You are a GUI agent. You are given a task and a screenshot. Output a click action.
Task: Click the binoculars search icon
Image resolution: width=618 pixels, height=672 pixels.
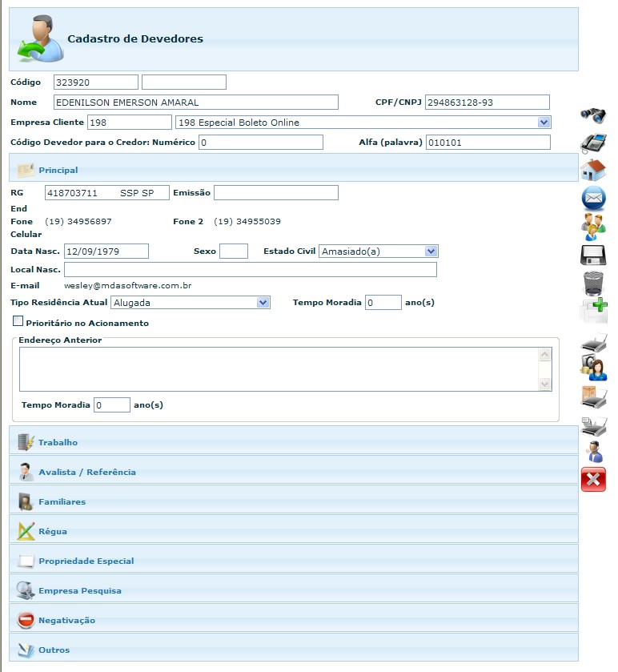coord(593,115)
